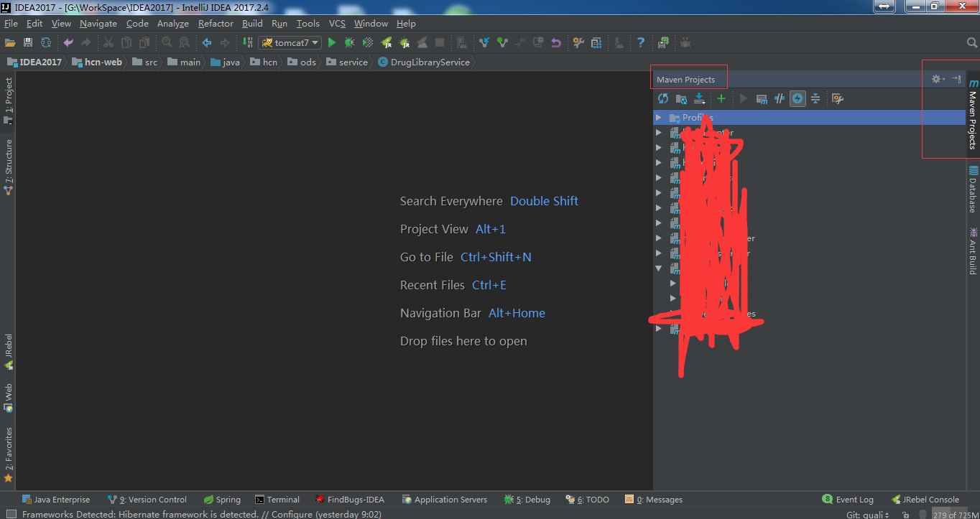Open the FindBugs-IDEA tool window
The width and height of the screenshot is (980, 519).
(x=349, y=500)
